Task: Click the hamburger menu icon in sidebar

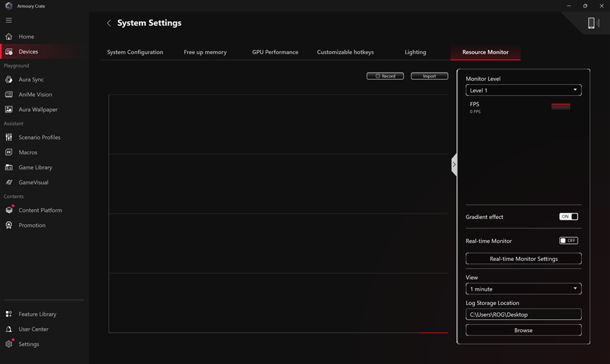Action: coord(9,20)
